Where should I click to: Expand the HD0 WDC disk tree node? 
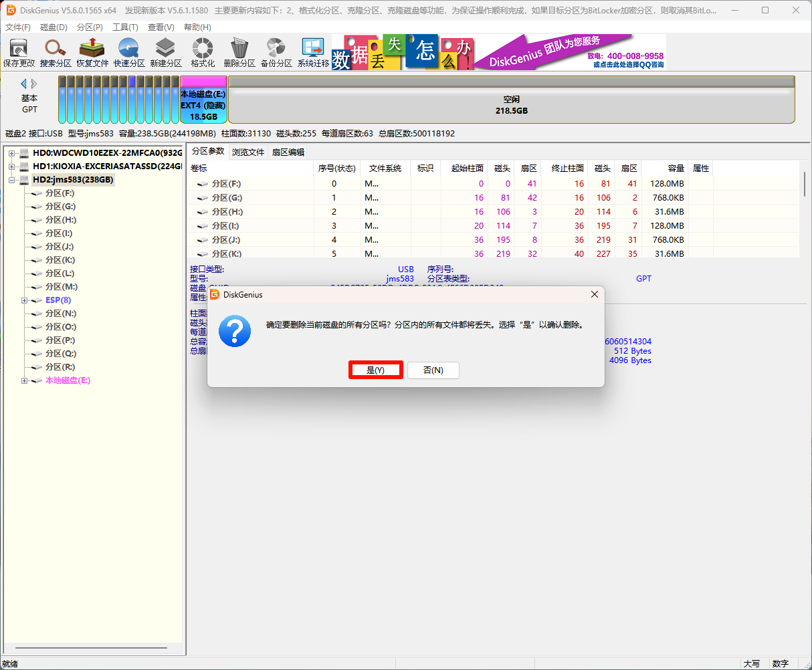tap(11, 153)
